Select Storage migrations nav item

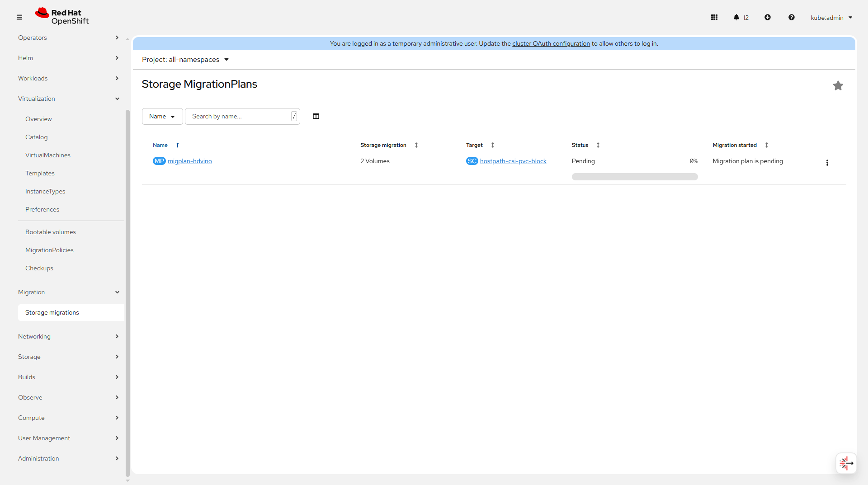[71, 312]
